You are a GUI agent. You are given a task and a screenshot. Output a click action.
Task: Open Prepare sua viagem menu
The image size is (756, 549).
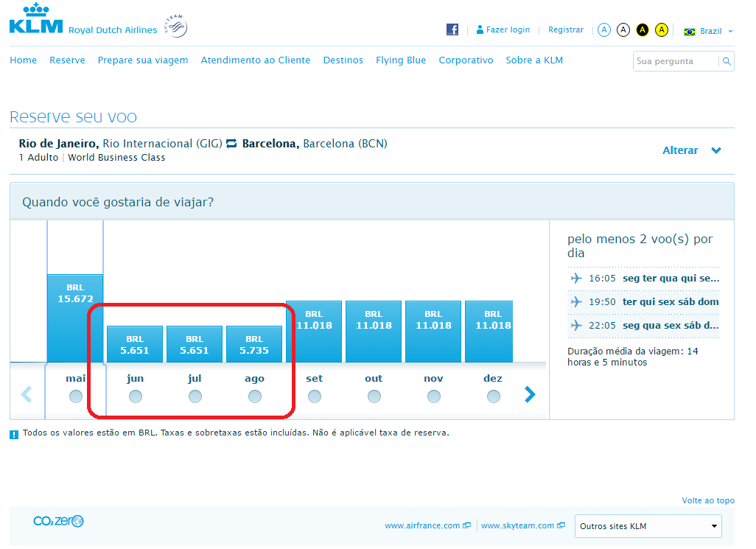[x=143, y=60]
